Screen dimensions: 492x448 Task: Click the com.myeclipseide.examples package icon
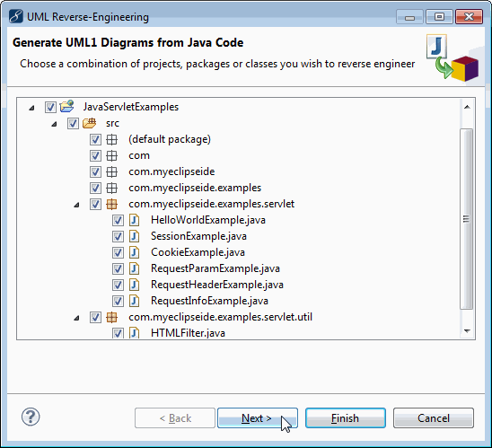coord(111,188)
